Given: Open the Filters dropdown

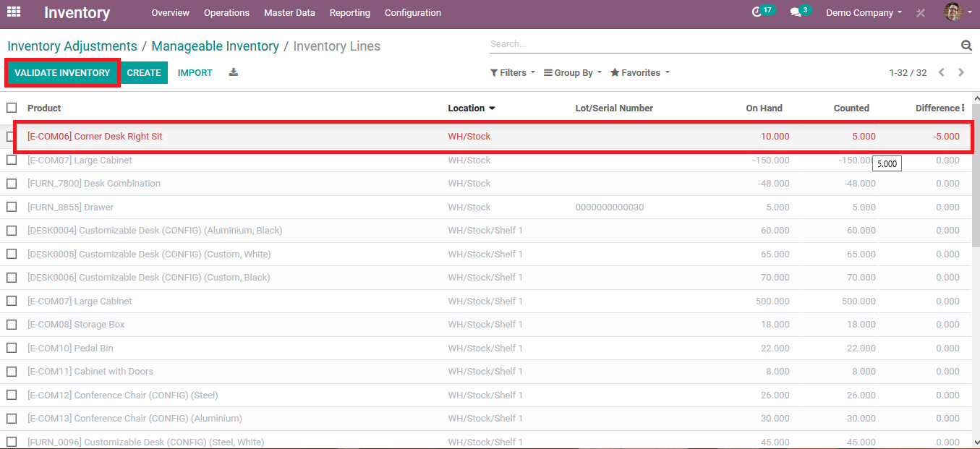Looking at the screenshot, I should [513, 73].
